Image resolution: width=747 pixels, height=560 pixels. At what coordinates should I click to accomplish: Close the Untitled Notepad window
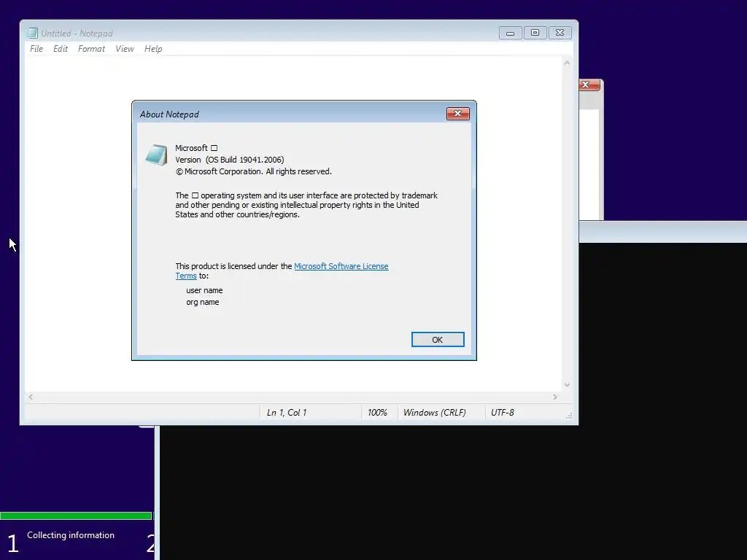coord(560,33)
